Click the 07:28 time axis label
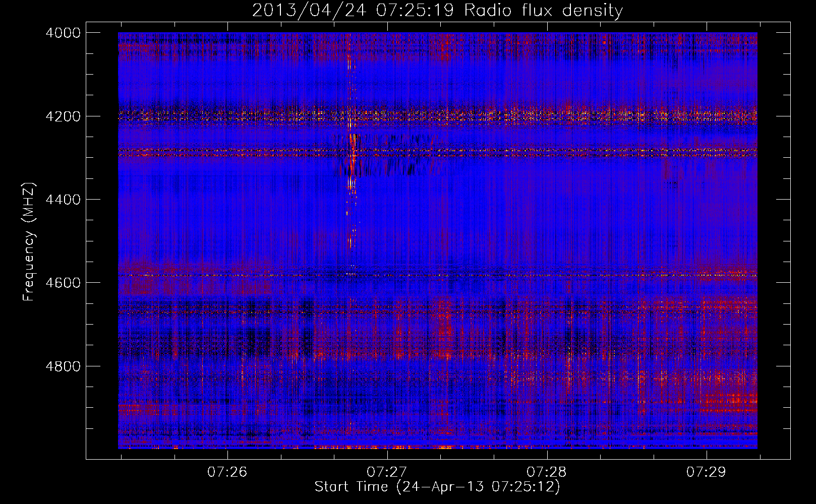 [547, 472]
